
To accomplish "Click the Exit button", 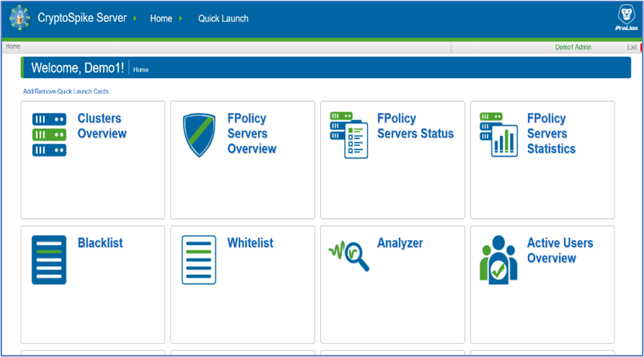I will click(x=631, y=48).
